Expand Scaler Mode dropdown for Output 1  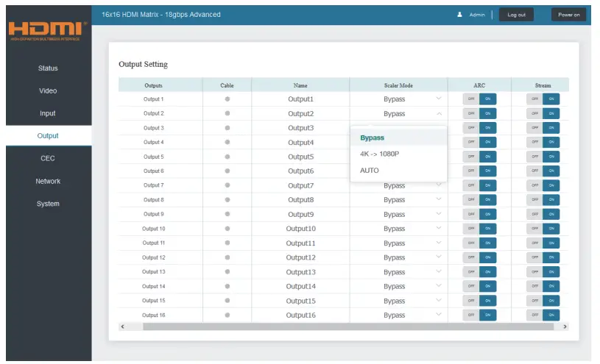click(439, 99)
